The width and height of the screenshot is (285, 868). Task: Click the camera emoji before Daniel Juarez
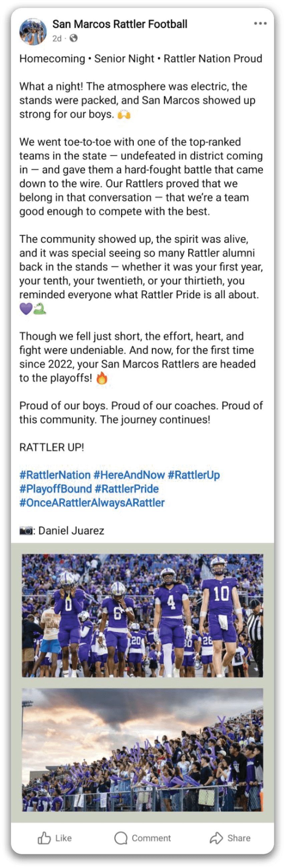coord(26,531)
